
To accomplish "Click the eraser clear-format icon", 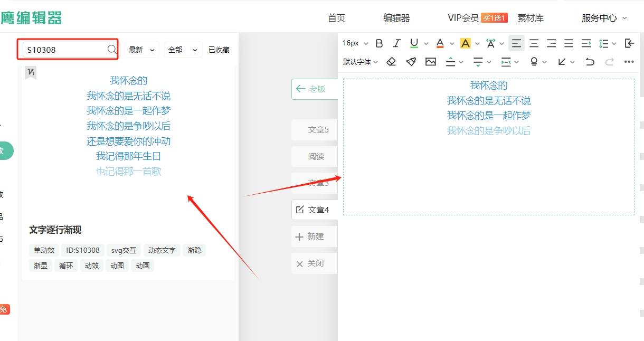I will [x=391, y=62].
